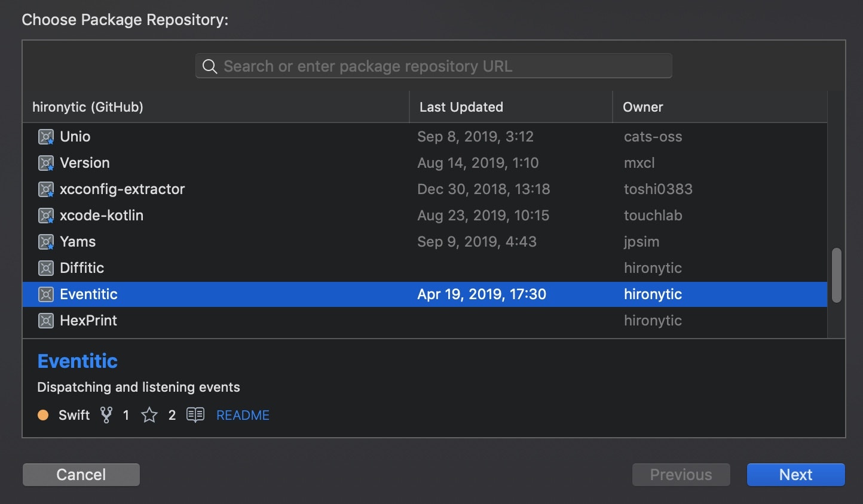
Task: Click the fork count icon
Action: 106,415
